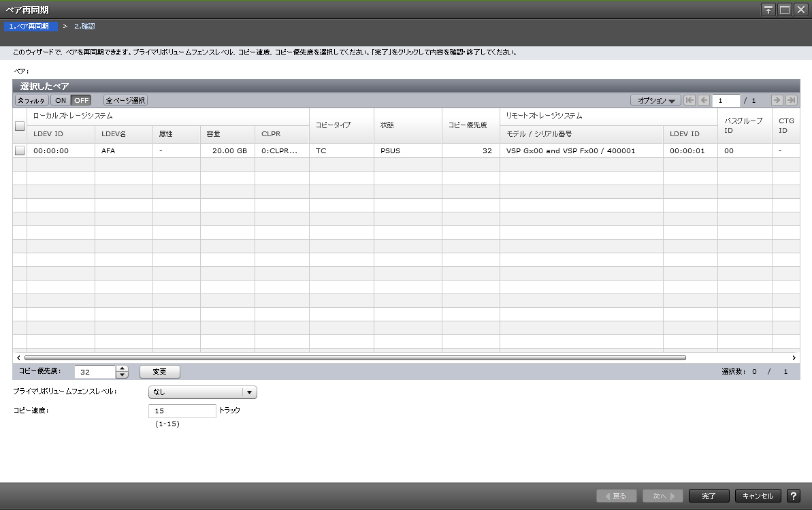Check the row 00:00:00 checkbox
This screenshot has height=510, width=812.
click(x=20, y=150)
